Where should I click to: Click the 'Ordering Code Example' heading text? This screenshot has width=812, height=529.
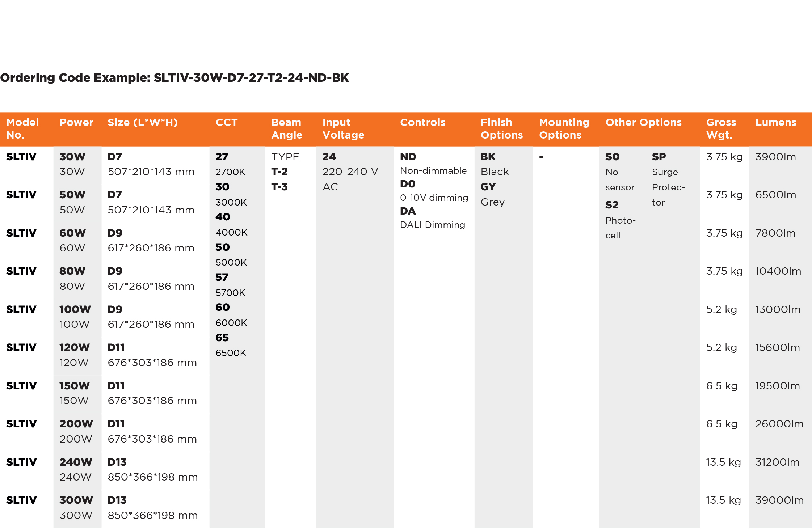174,78
